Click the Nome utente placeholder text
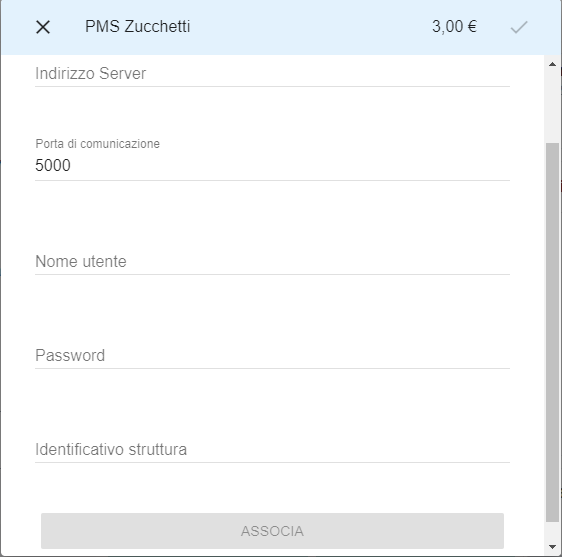Screen dimensions: 562x557 [81, 262]
